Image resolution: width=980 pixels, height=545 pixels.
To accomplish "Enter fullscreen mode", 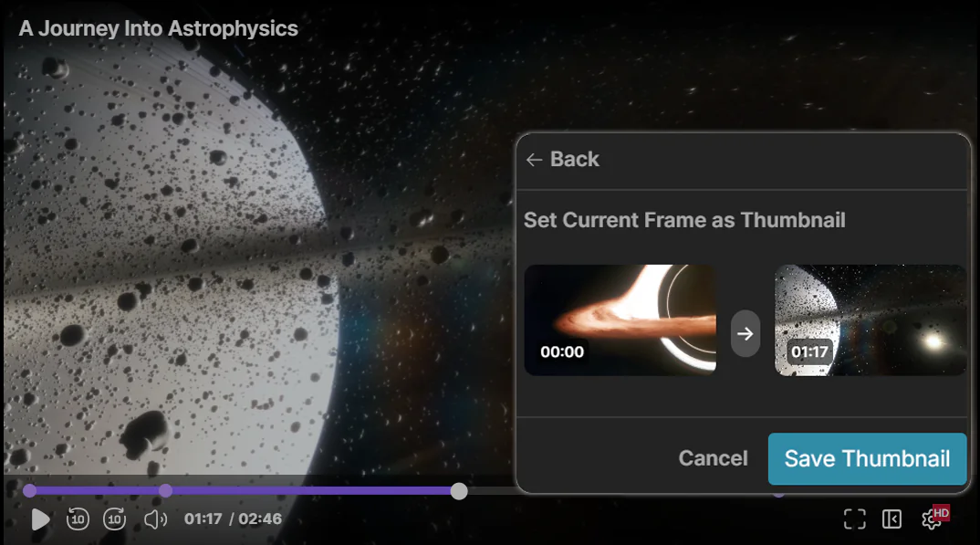I will [854, 519].
